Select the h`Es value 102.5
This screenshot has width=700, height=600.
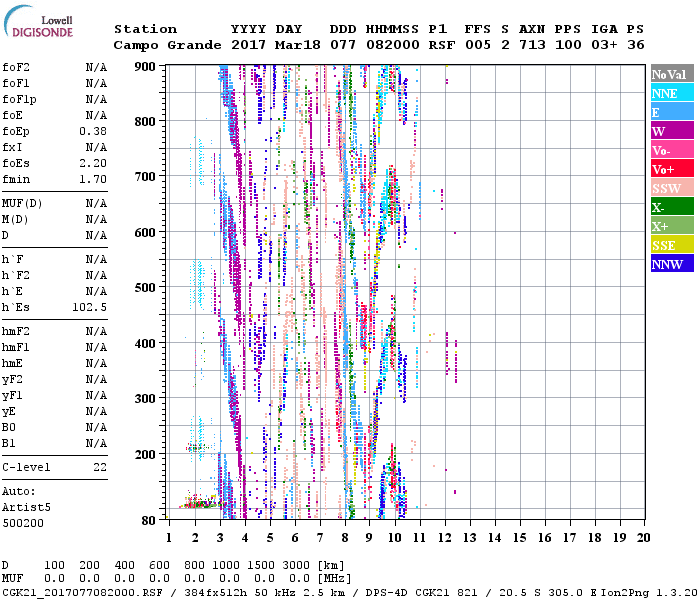[90, 307]
